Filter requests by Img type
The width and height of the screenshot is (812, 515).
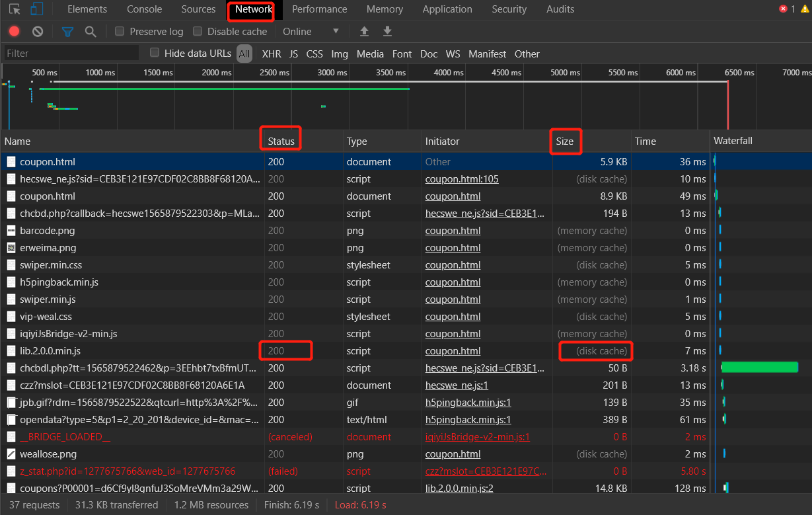point(340,54)
